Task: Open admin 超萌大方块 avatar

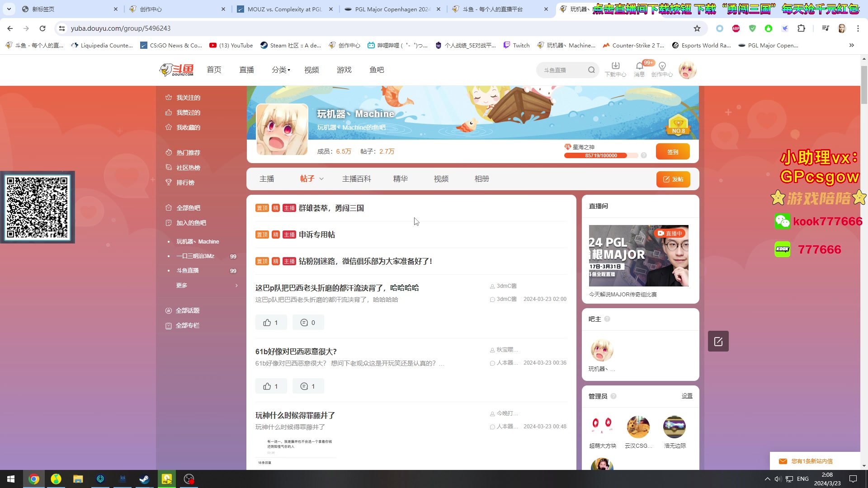Action: coord(602,427)
